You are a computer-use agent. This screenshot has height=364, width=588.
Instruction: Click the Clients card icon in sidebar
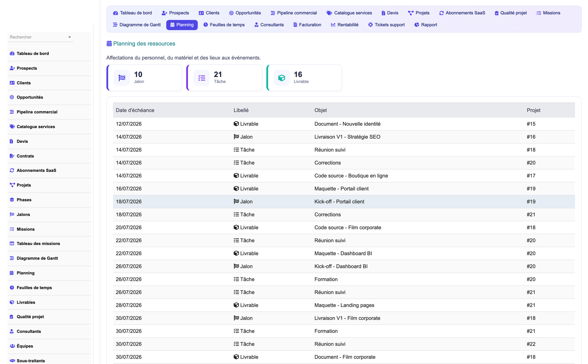[x=12, y=83]
